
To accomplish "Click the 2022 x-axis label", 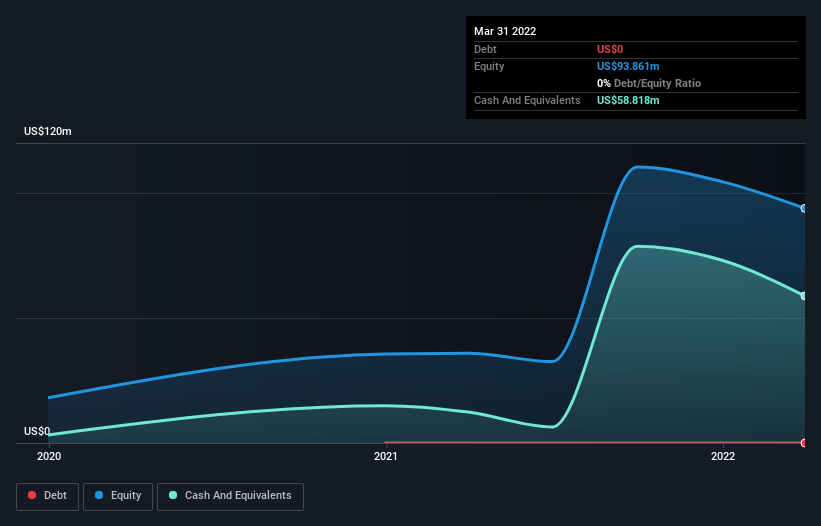I will (723, 456).
